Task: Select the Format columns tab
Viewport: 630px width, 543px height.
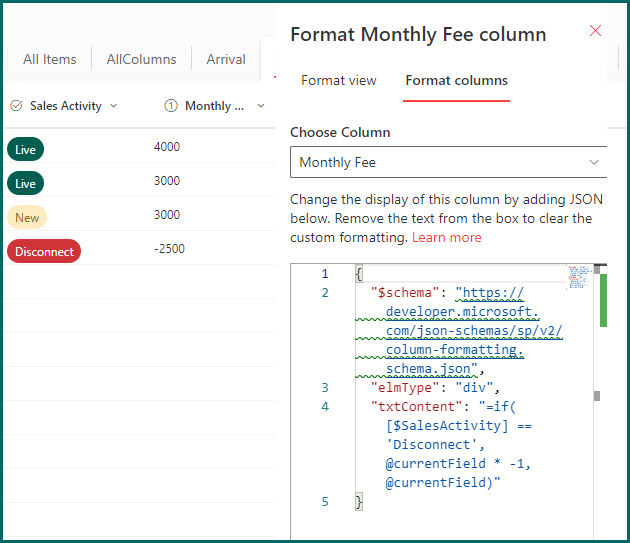Action: coord(456,81)
